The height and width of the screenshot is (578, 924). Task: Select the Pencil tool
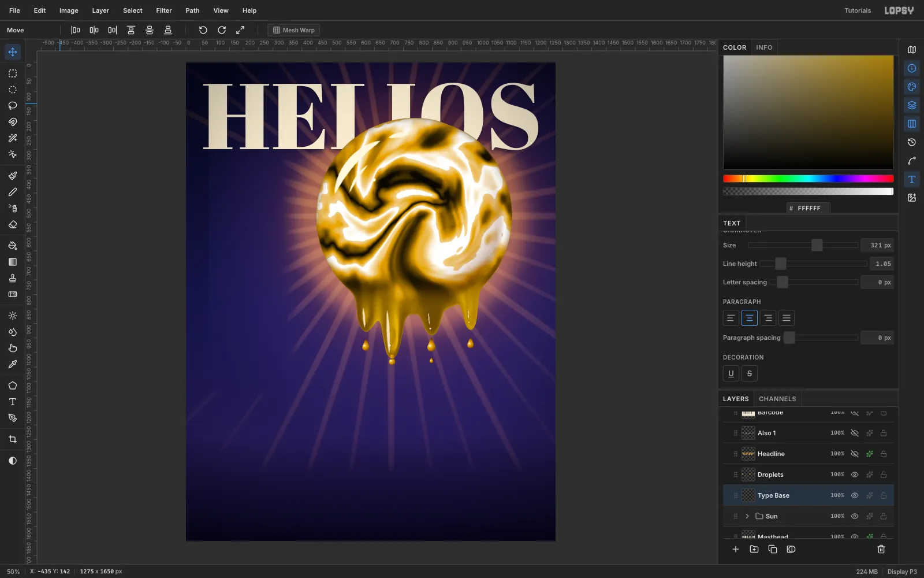coord(13,192)
